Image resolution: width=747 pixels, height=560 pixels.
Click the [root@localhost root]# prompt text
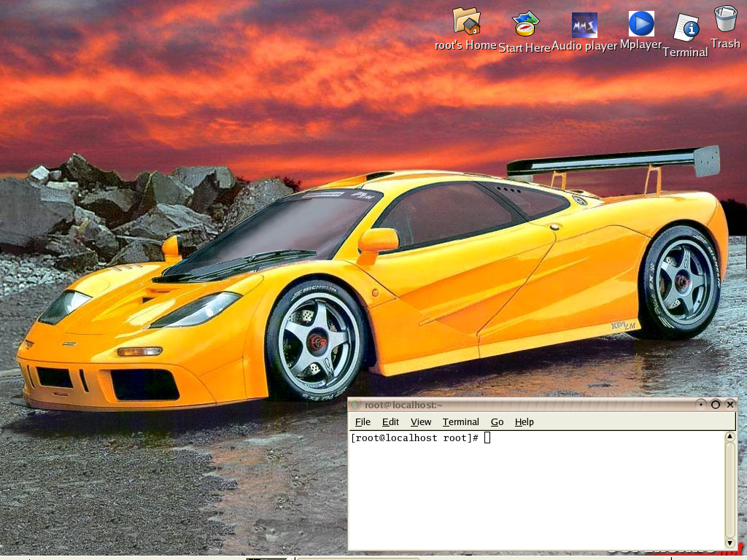click(x=414, y=437)
